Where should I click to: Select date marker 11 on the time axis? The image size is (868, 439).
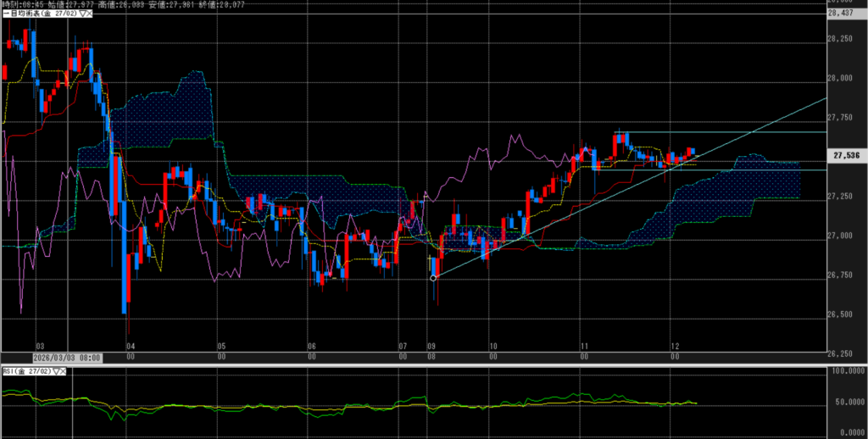pyautogui.click(x=584, y=347)
